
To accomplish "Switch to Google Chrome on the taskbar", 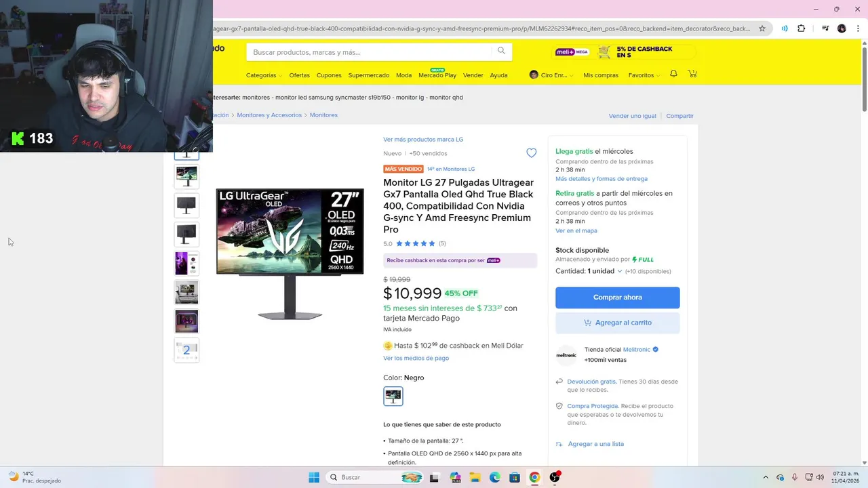I will pyautogui.click(x=534, y=477).
